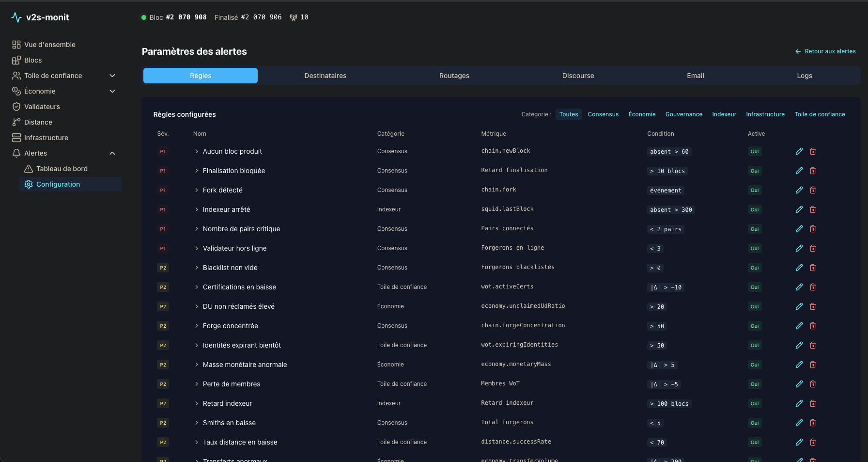Viewport: 868px width, 462px height.
Task: Open the Logs tab
Action: (x=804, y=76)
